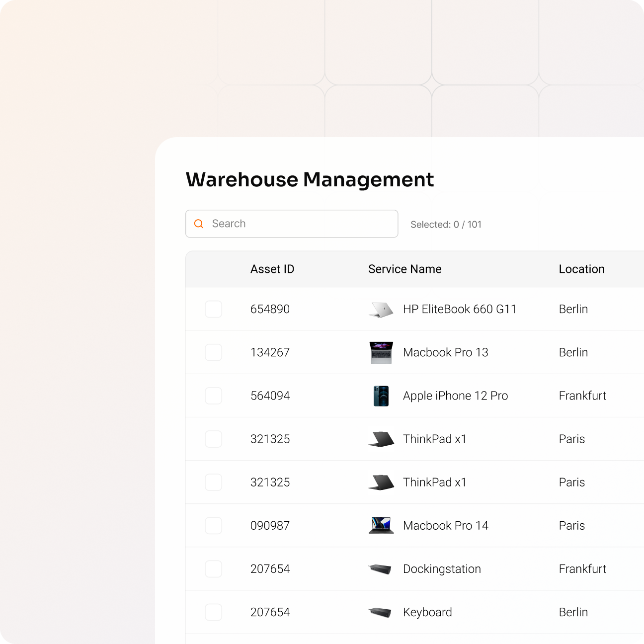Click the Macbook Pro 13 thumbnail image
Image resolution: width=644 pixels, height=644 pixels.
tap(381, 353)
